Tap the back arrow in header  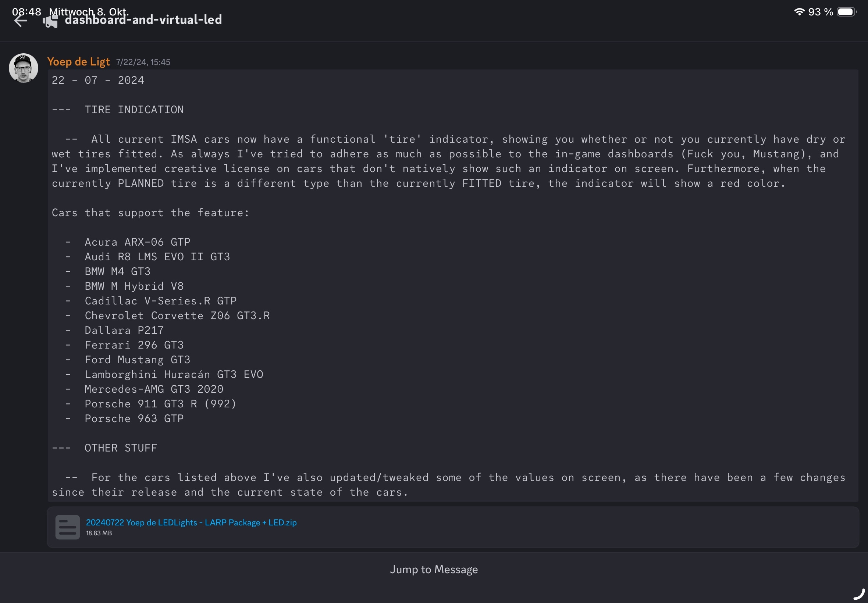[20, 21]
